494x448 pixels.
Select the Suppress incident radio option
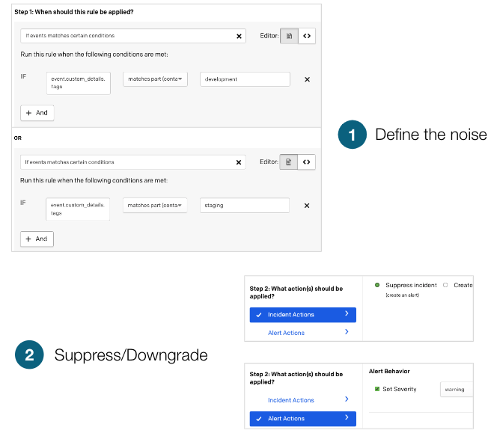click(377, 285)
